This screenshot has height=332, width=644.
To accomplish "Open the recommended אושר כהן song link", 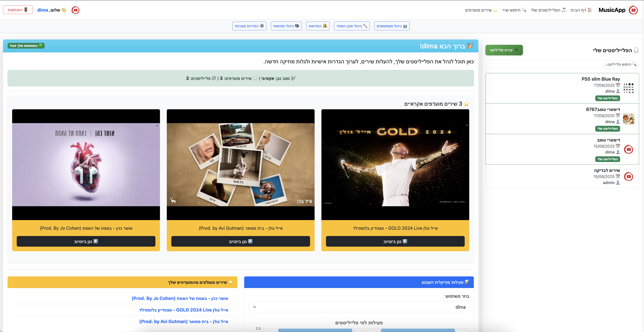I will [x=180, y=298].
